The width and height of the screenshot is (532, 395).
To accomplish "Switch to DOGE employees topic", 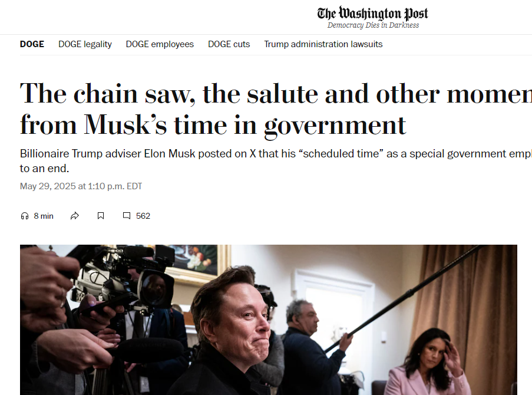I will pos(160,44).
